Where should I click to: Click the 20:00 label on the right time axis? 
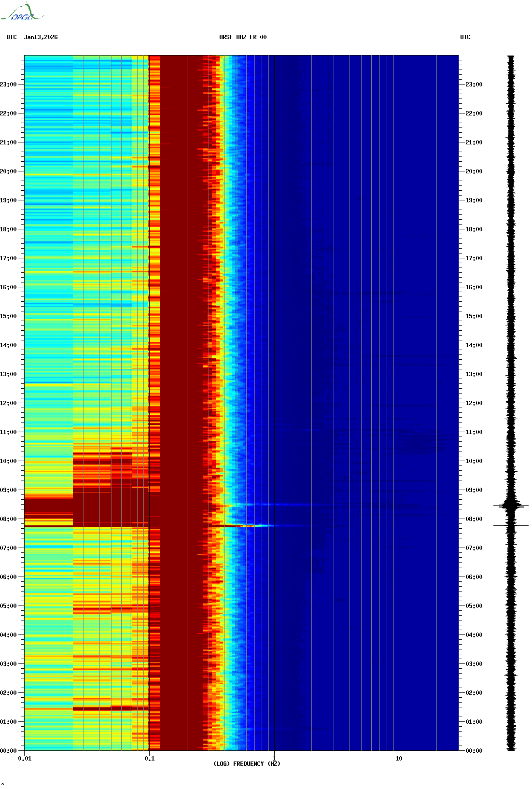point(474,171)
